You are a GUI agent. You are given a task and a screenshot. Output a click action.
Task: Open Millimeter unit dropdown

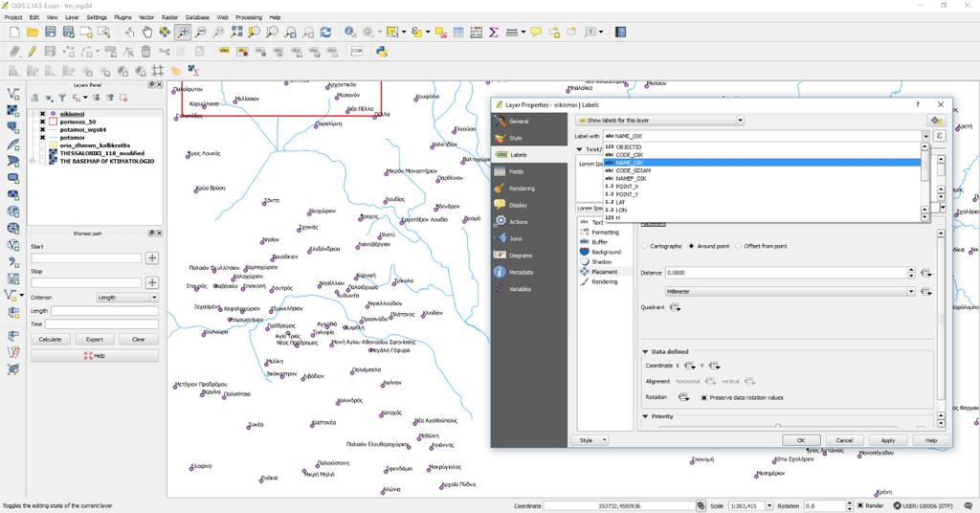pos(790,292)
